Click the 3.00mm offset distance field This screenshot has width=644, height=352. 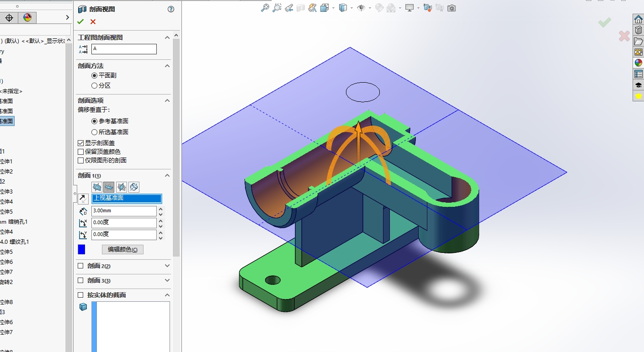point(124,211)
